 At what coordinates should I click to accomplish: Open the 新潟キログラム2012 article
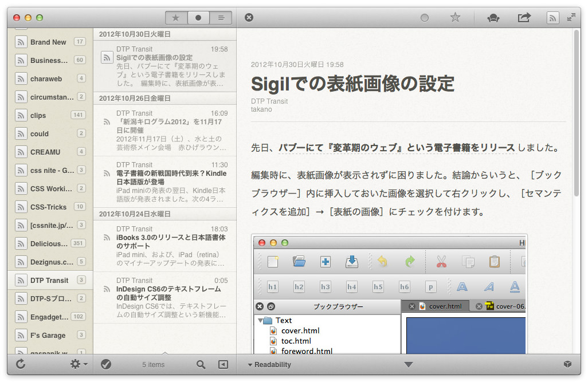point(164,130)
